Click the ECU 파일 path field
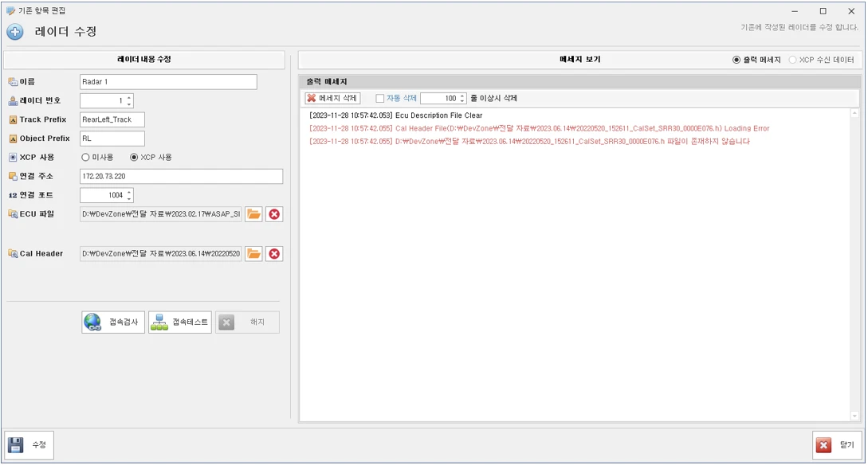 tap(160, 214)
